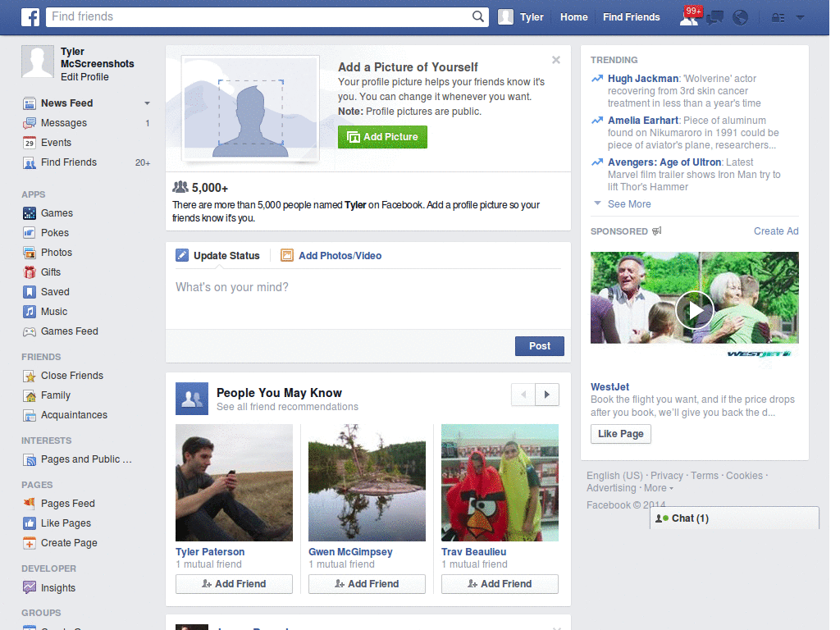
Task: Open the Hugh Jackman trending topic
Action: (x=643, y=79)
